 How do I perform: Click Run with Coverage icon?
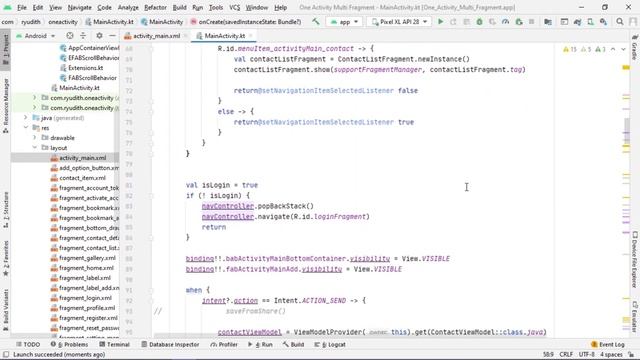point(493,22)
